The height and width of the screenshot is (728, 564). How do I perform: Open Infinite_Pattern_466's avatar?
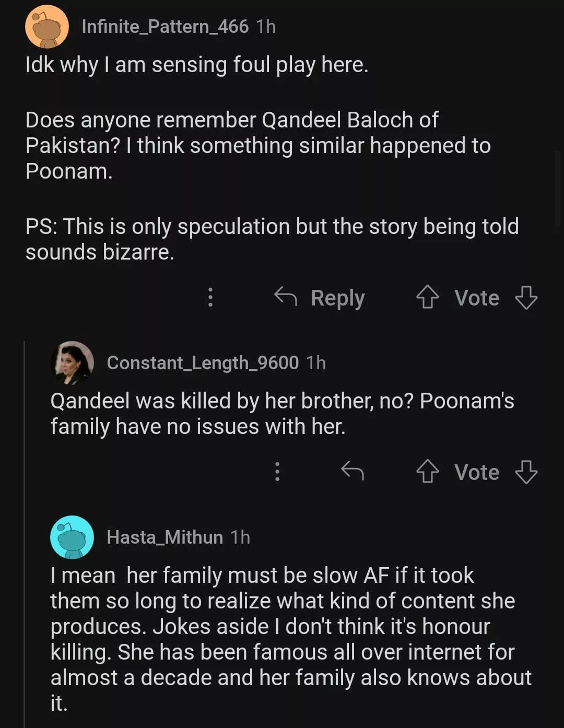point(47,27)
